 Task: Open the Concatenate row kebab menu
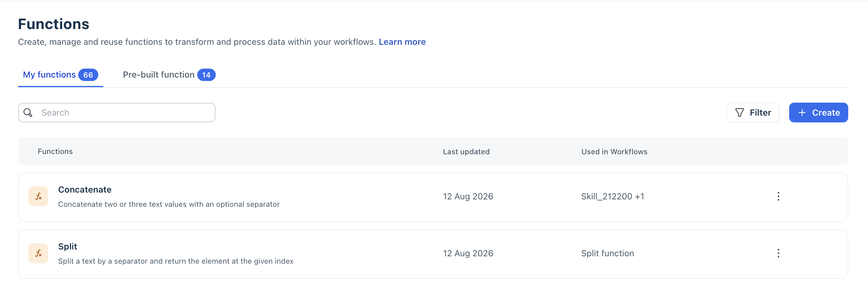click(x=778, y=196)
